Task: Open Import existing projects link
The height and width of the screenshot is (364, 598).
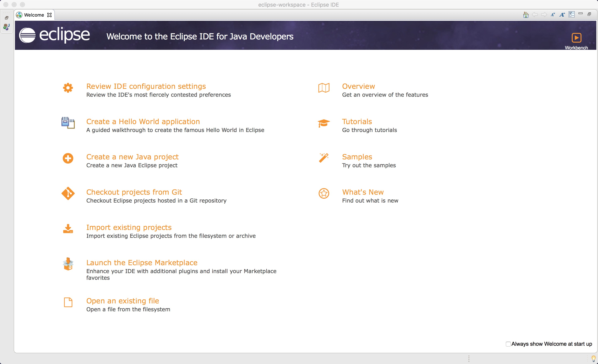Action: [129, 227]
